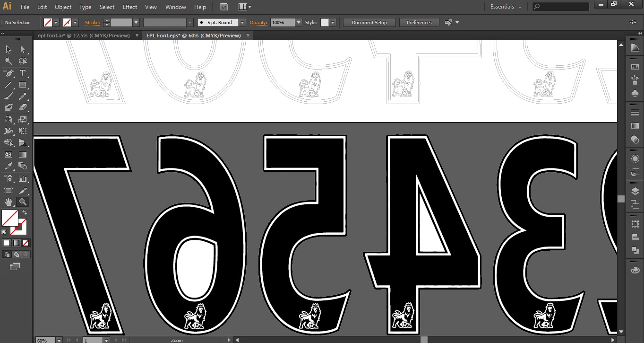The width and height of the screenshot is (644, 343).
Task: Activate the Fill box in toolbox
Action: coord(9,218)
